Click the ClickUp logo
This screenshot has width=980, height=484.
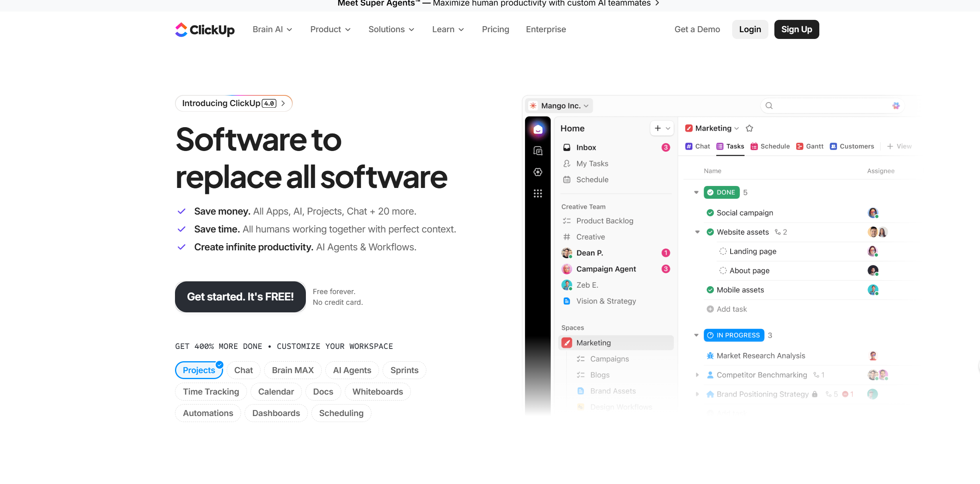click(205, 29)
